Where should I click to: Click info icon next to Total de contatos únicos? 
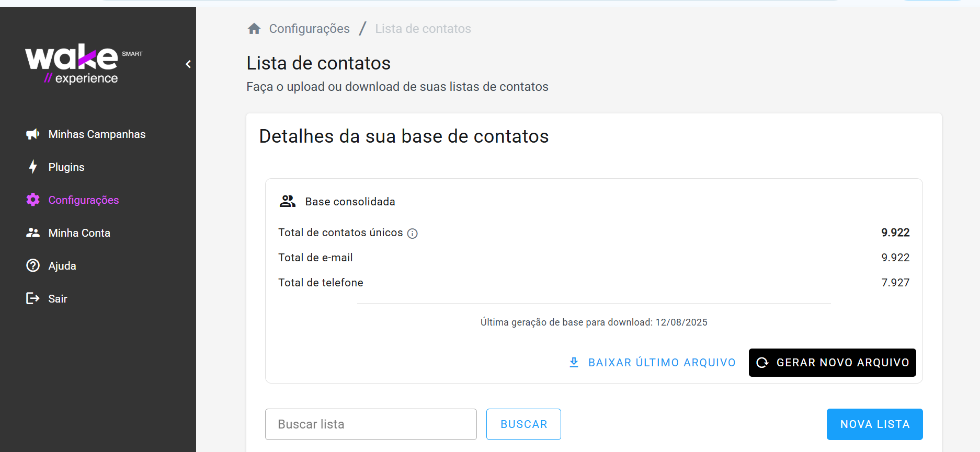[413, 234]
